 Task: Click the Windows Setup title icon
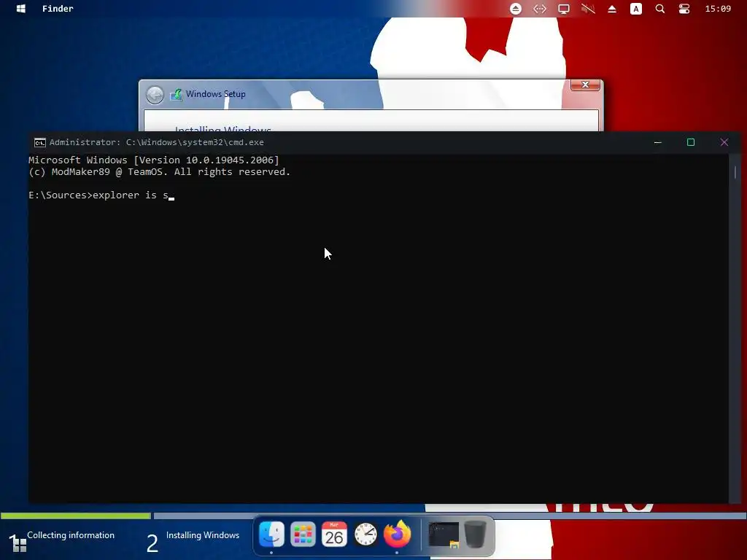[177, 94]
